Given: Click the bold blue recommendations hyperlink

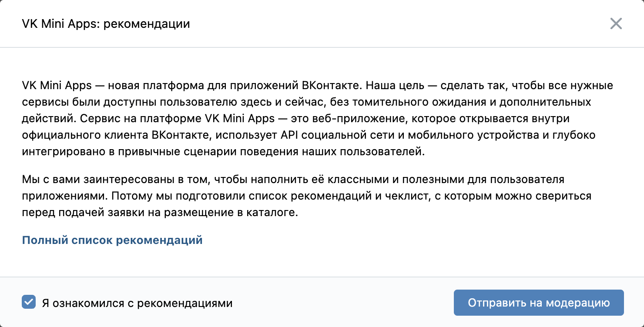Looking at the screenshot, I should [x=112, y=240].
